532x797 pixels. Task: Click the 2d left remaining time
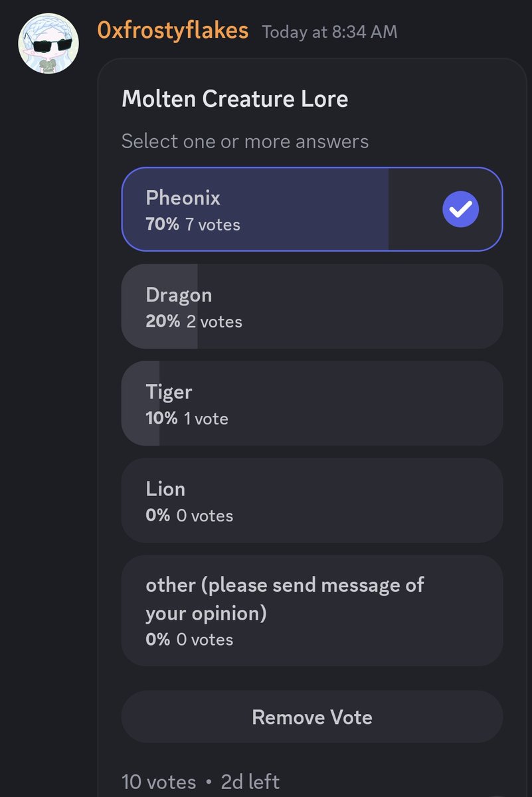point(250,782)
